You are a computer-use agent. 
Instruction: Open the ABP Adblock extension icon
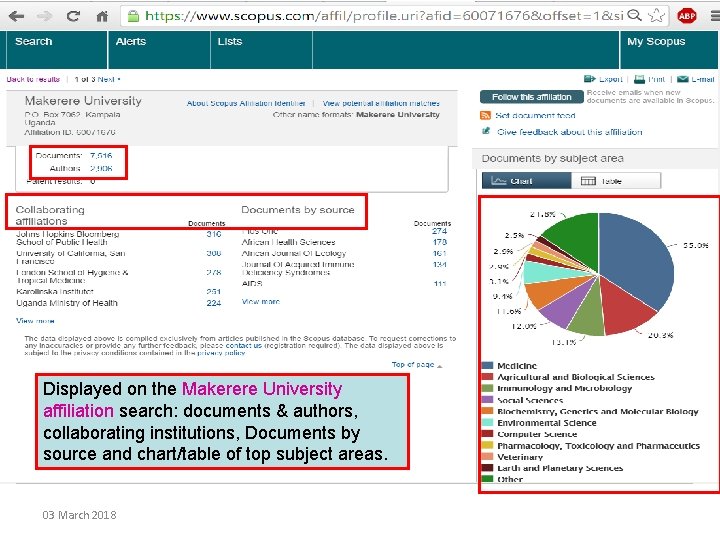pos(686,16)
